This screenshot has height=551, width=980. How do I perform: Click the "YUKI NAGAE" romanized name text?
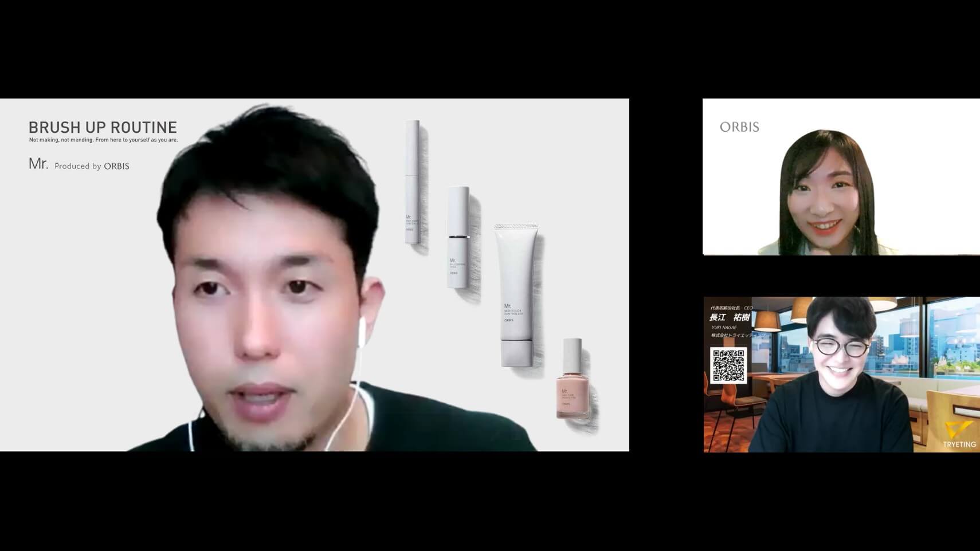[724, 328]
